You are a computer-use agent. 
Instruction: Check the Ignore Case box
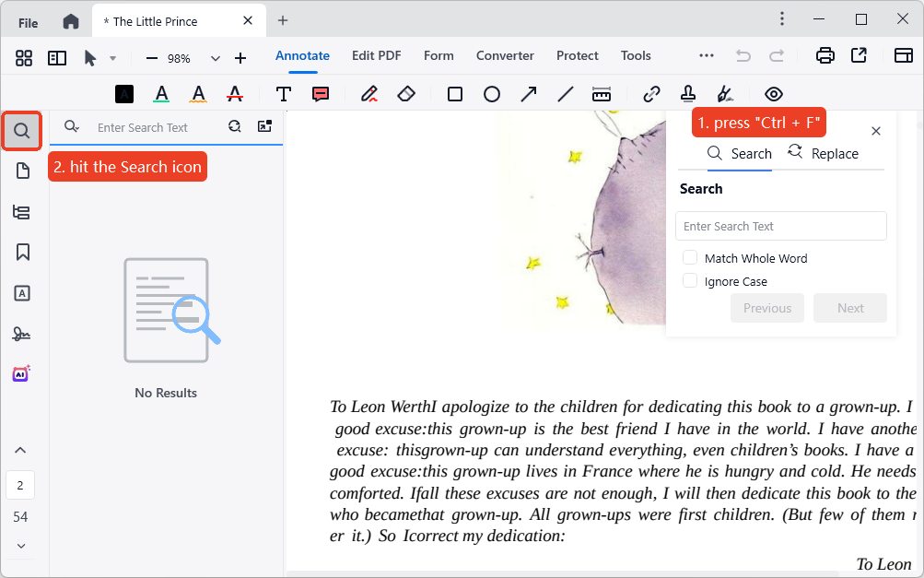(x=689, y=280)
